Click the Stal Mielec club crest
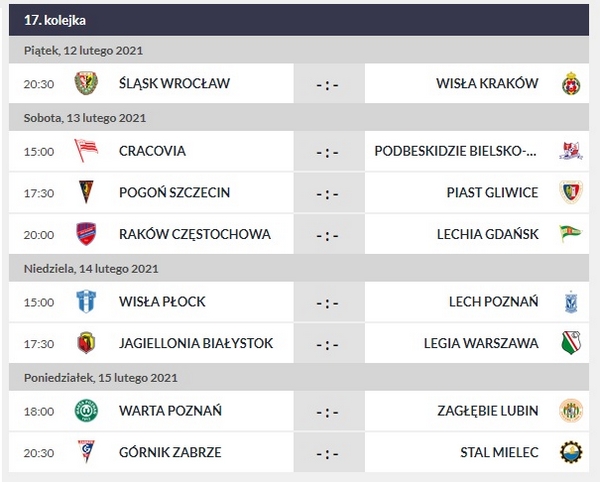Viewport: 600px width, 482px height. 571,452
